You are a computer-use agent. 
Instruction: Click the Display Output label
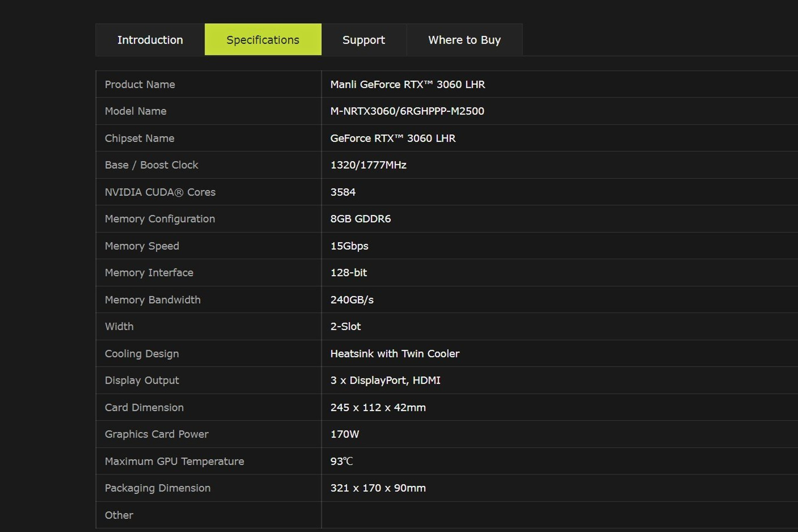point(142,380)
